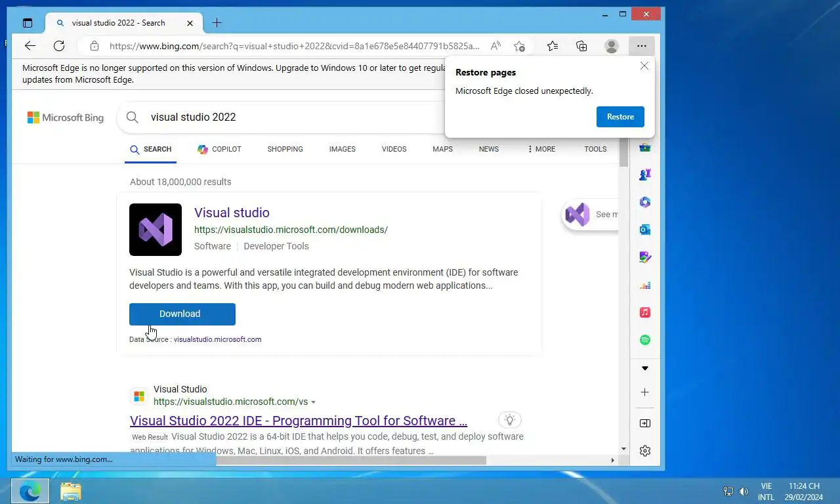Screen dimensions: 840x504
Task: Add this page to favorites
Action: pyautogui.click(x=519, y=46)
